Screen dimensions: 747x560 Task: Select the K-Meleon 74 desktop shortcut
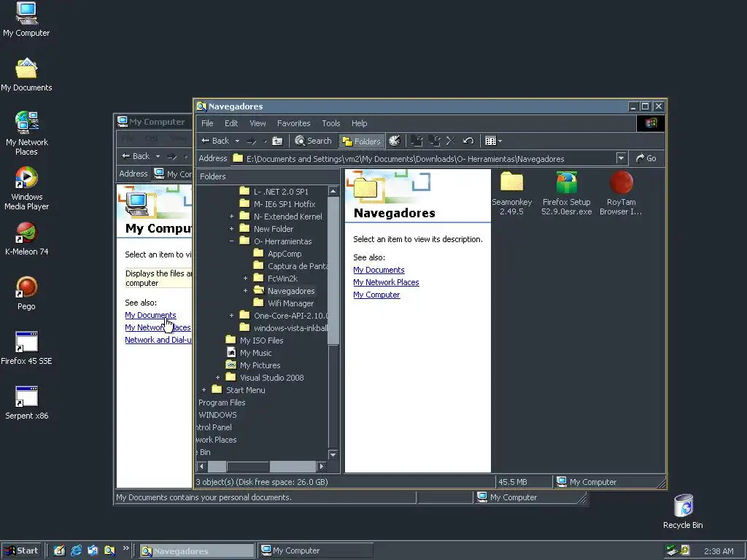pos(27,239)
